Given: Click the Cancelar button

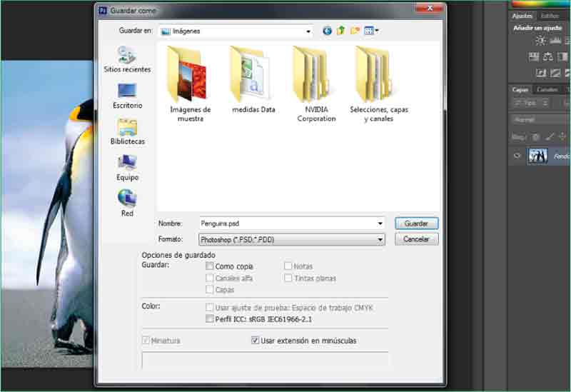Looking at the screenshot, I should tap(416, 239).
